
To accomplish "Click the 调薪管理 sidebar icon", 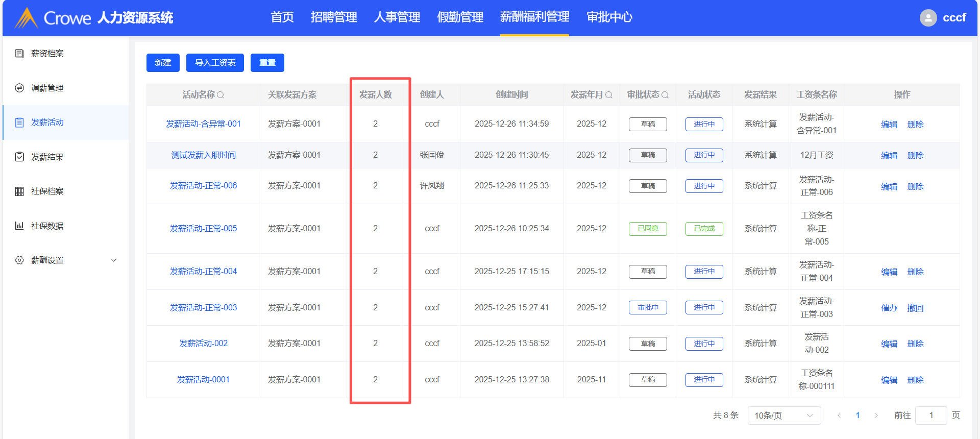I will click(19, 88).
